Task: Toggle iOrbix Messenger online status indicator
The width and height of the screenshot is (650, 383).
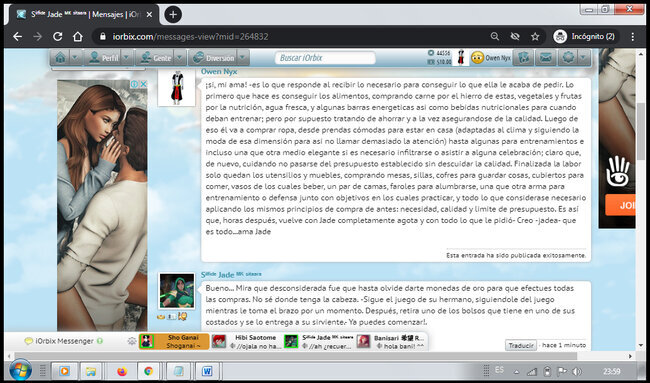Action: [99, 341]
